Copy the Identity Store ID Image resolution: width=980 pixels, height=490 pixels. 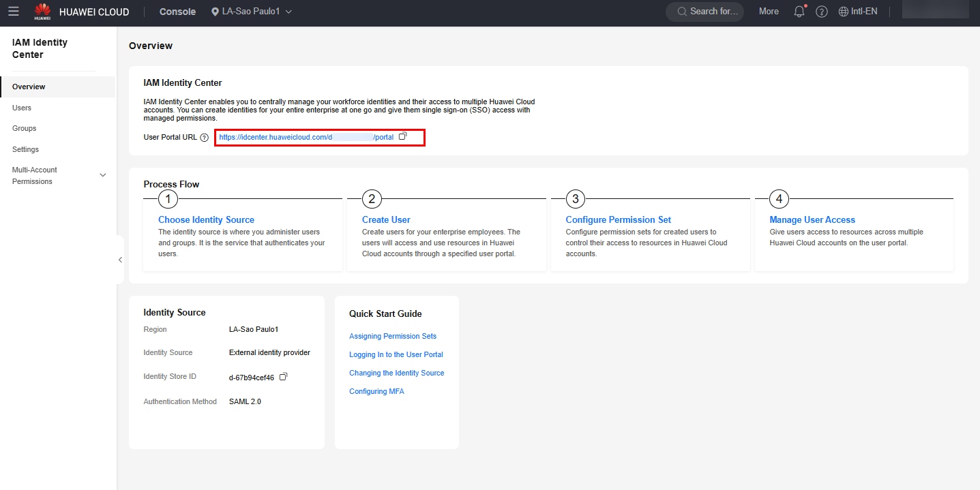284,377
